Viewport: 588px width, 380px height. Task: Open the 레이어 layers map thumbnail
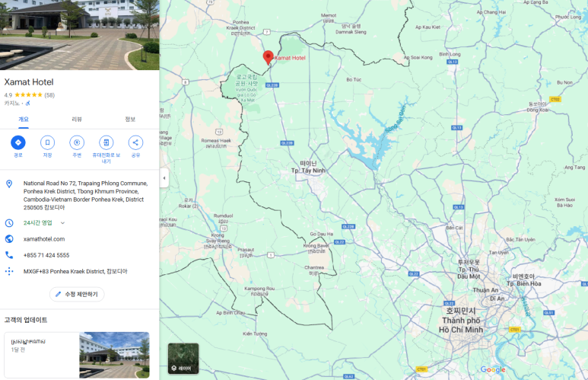point(183,359)
